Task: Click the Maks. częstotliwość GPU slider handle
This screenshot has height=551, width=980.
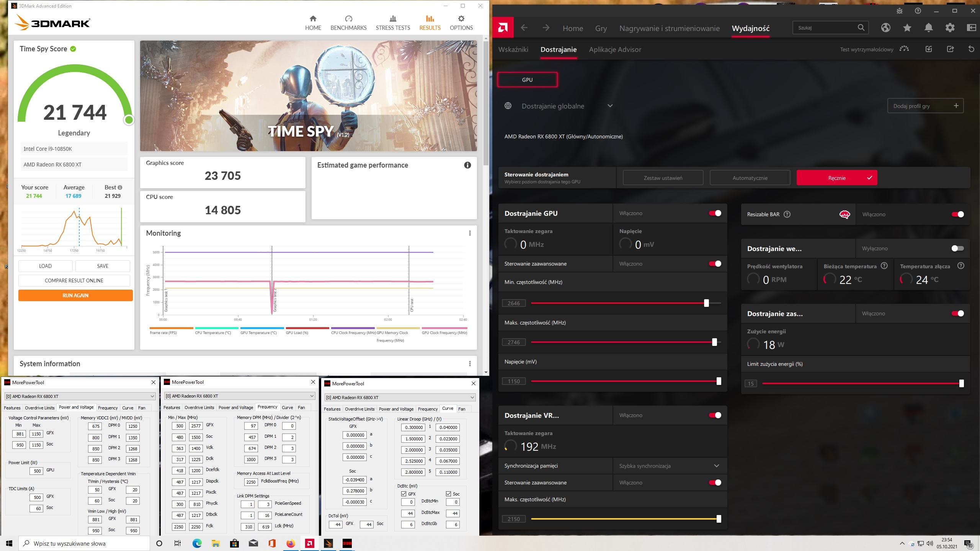Action: [x=714, y=342]
